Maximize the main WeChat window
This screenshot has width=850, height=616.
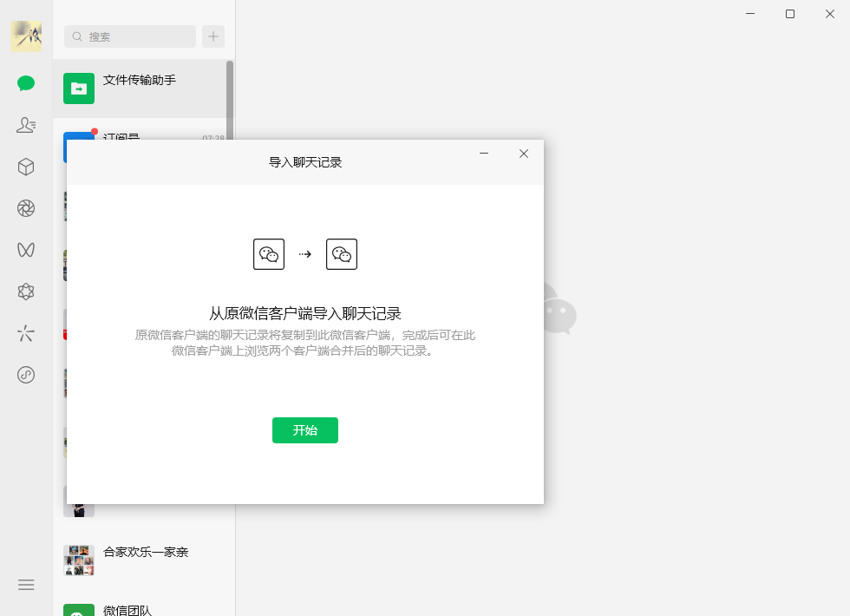click(x=790, y=14)
